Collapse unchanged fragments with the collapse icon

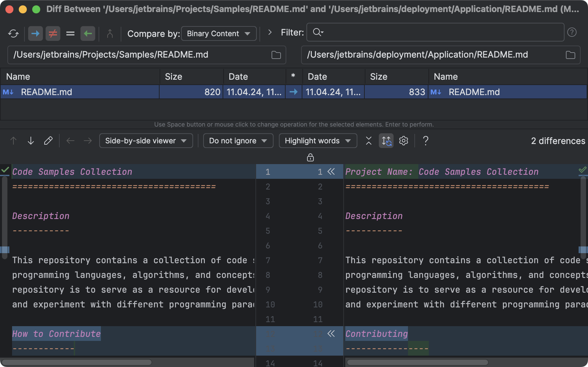(x=368, y=141)
